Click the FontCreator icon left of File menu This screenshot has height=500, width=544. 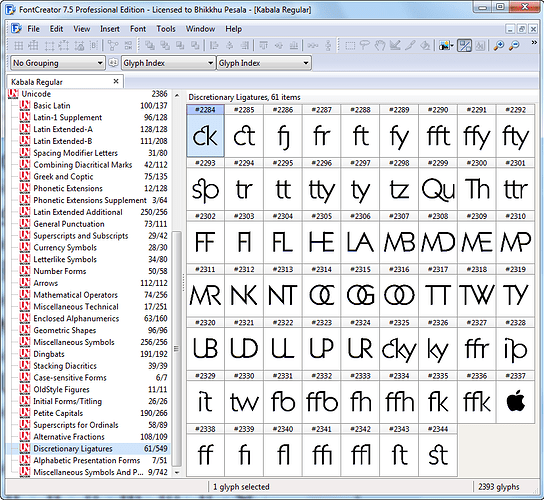point(16,28)
